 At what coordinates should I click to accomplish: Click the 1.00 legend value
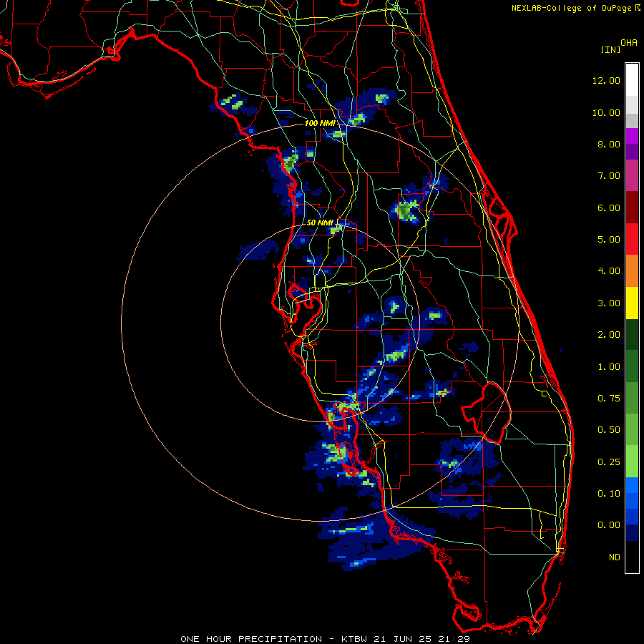609,367
